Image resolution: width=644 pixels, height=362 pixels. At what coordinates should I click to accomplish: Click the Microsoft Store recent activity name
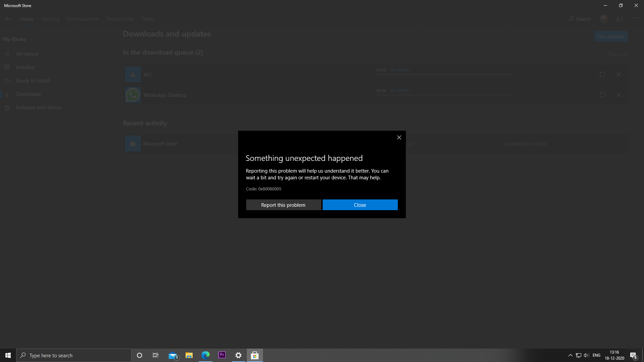pyautogui.click(x=160, y=143)
